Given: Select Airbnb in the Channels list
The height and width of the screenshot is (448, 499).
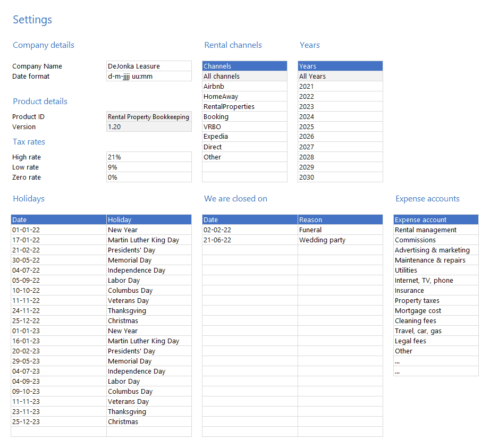Looking at the screenshot, I should pyautogui.click(x=244, y=87).
